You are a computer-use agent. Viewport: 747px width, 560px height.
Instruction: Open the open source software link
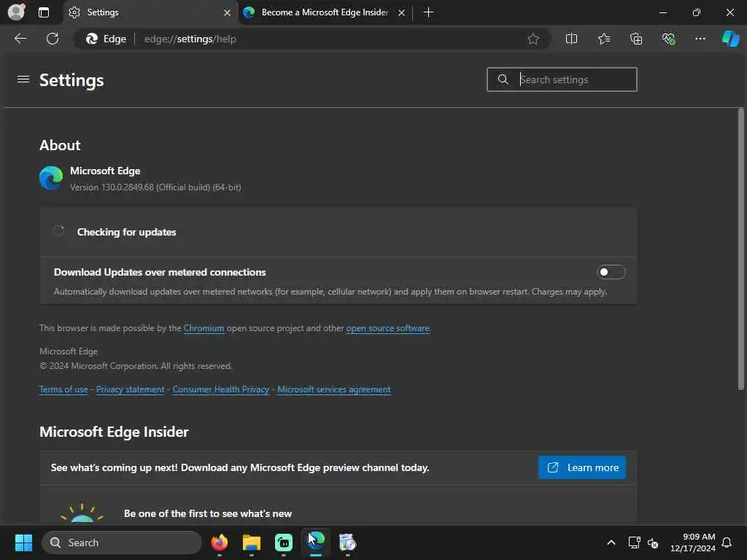pyautogui.click(x=387, y=328)
